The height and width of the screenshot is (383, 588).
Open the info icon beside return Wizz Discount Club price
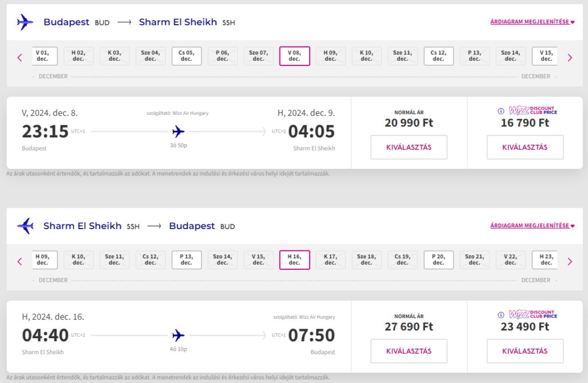501,315
